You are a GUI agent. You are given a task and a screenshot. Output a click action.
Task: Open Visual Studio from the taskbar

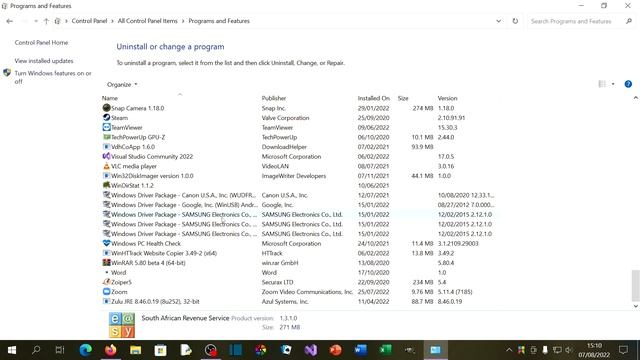[x=311, y=350]
